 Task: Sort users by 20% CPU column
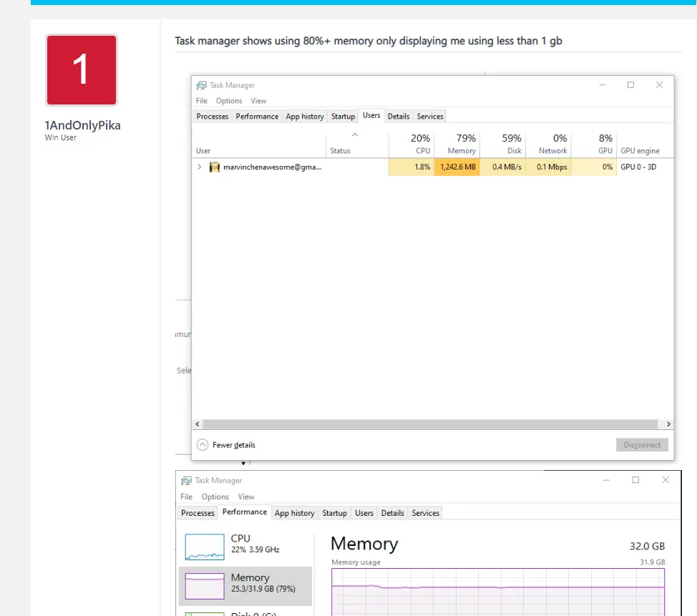(x=411, y=145)
